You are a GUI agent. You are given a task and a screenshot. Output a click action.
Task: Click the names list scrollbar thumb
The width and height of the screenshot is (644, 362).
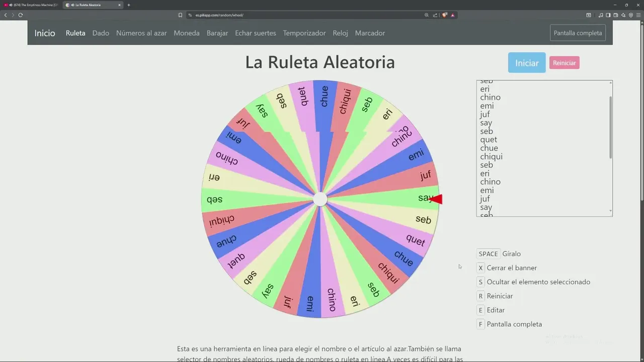(x=611, y=128)
